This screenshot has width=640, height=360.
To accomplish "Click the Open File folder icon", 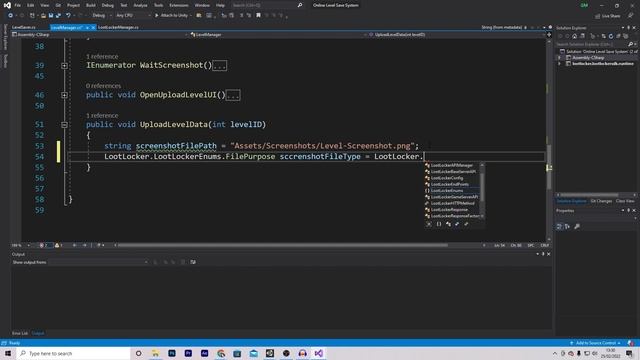I will point(43,16).
